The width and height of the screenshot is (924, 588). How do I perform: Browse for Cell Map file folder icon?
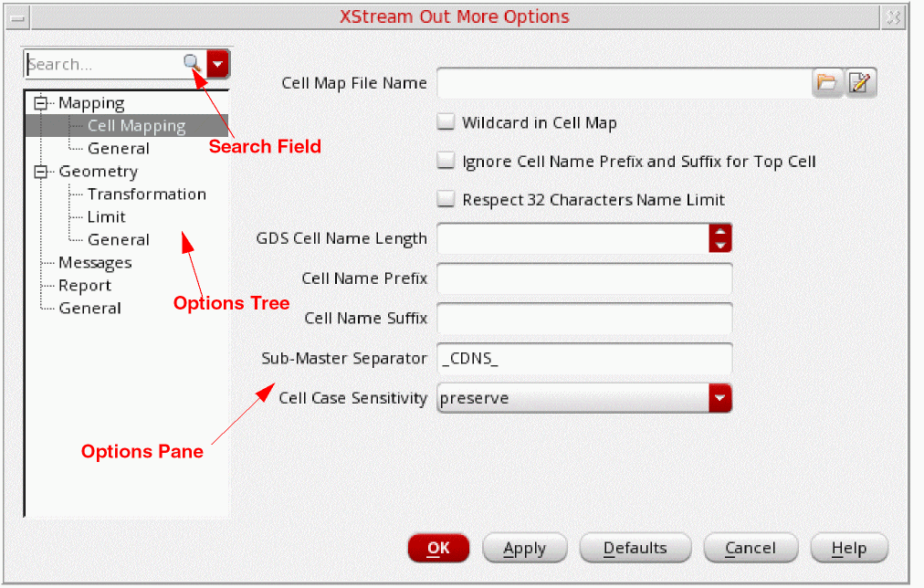827,82
